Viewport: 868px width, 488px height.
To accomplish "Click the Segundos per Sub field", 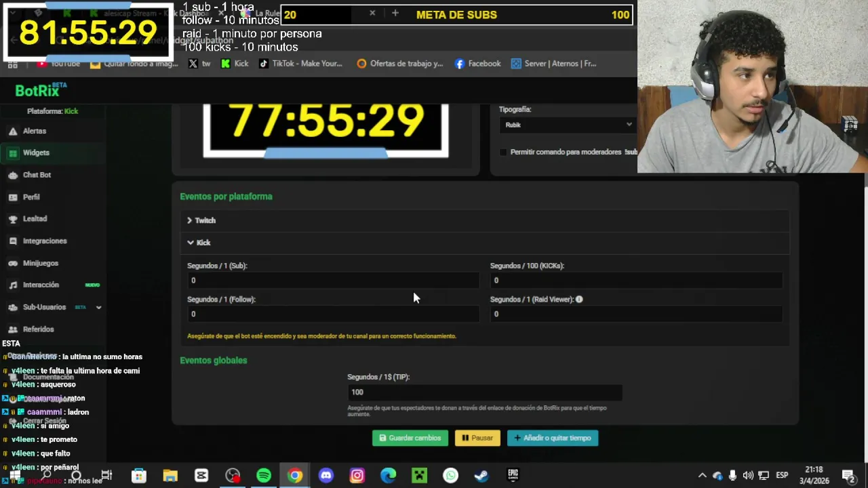I will pos(333,281).
